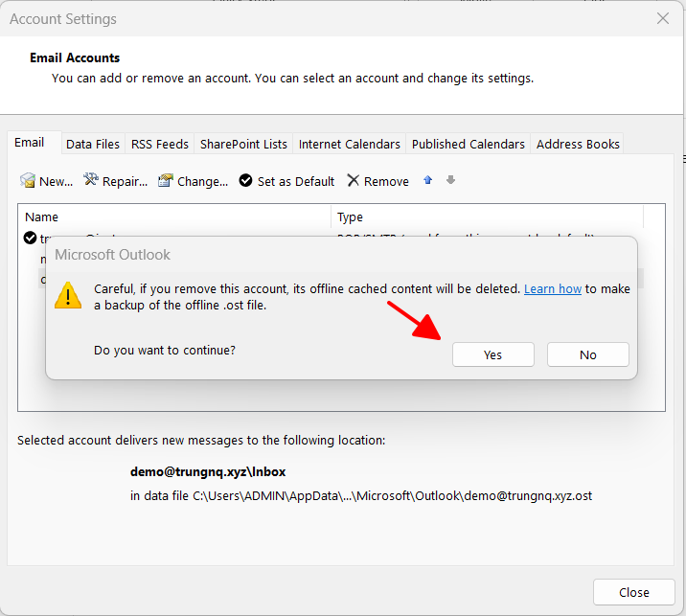Click the Microsoft Outlook dialog title
Viewport: 686px width, 616px height.
click(x=112, y=255)
